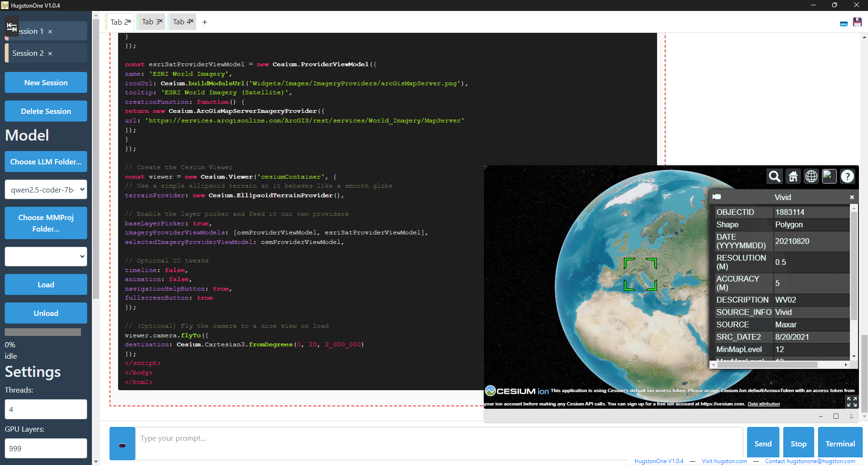The image size is (868, 465).
Task: Minimize the floating preview panel
Action: (821, 416)
